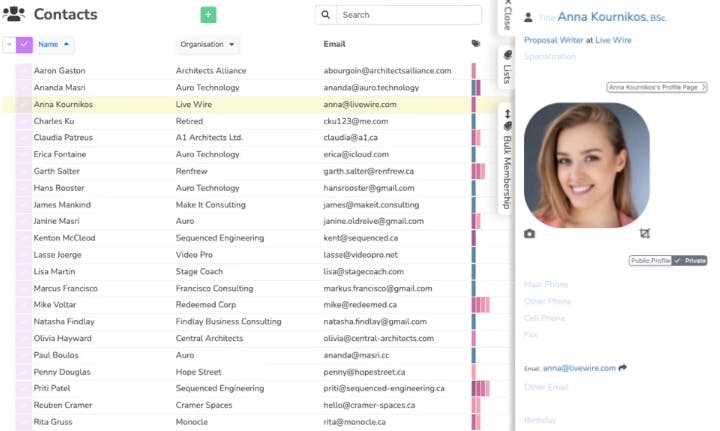720x431 pixels.
Task: Open the Marcus Francisco contact
Action: pyautogui.click(x=66, y=288)
